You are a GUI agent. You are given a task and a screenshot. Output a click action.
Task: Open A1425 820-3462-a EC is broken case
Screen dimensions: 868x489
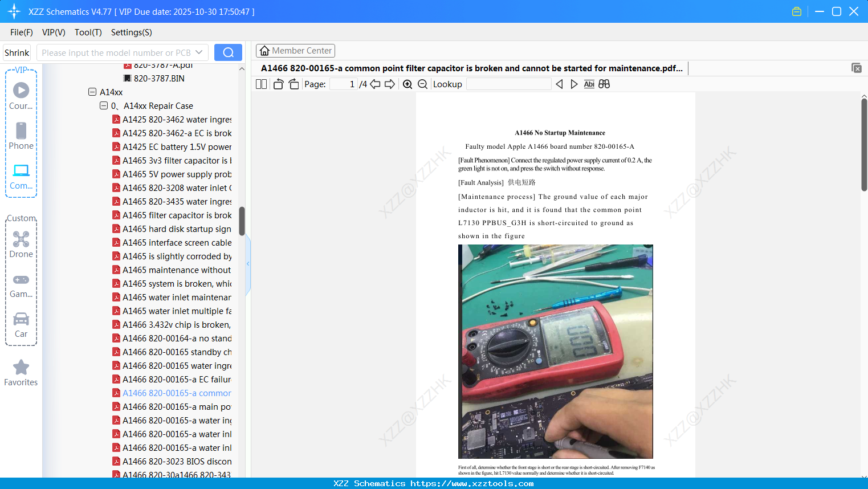(x=177, y=133)
